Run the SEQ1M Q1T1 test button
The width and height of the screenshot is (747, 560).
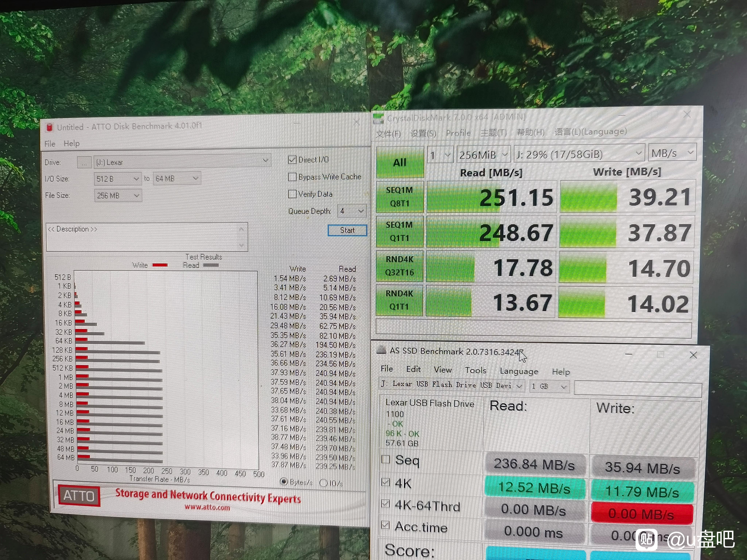[x=400, y=232]
